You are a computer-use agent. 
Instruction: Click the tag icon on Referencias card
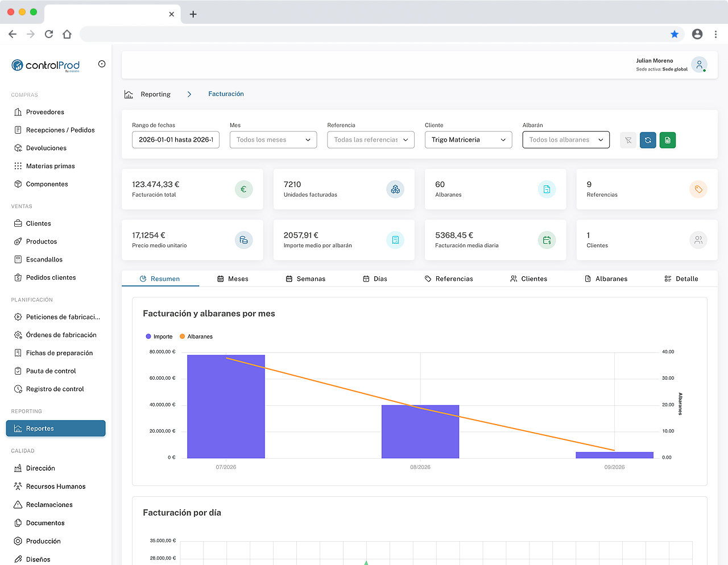tap(698, 189)
